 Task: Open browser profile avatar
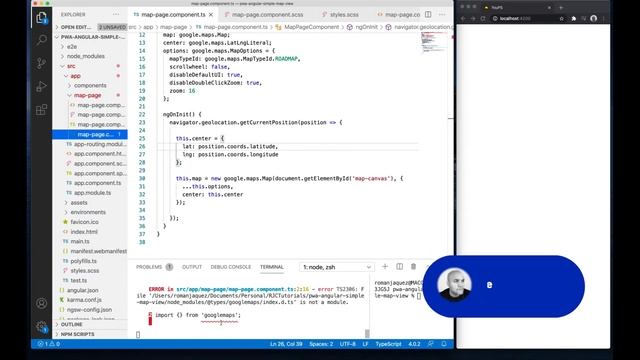(593, 18)
